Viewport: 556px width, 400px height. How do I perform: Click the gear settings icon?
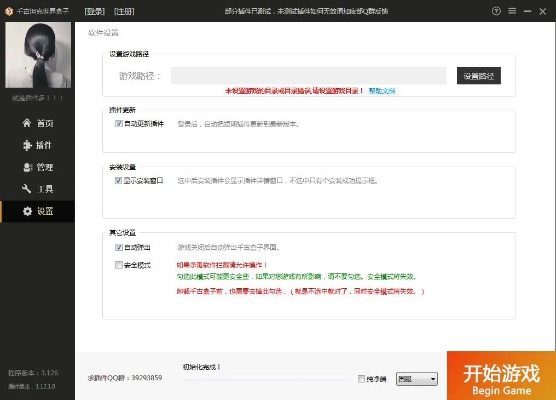tap(27, 211)
